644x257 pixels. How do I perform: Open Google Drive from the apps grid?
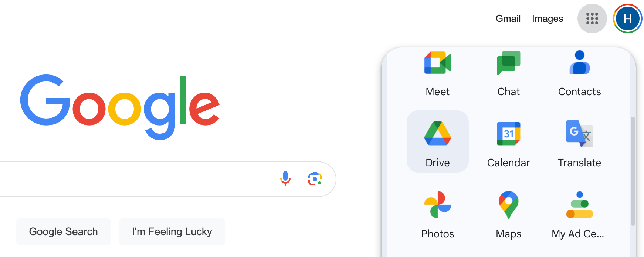437,141
